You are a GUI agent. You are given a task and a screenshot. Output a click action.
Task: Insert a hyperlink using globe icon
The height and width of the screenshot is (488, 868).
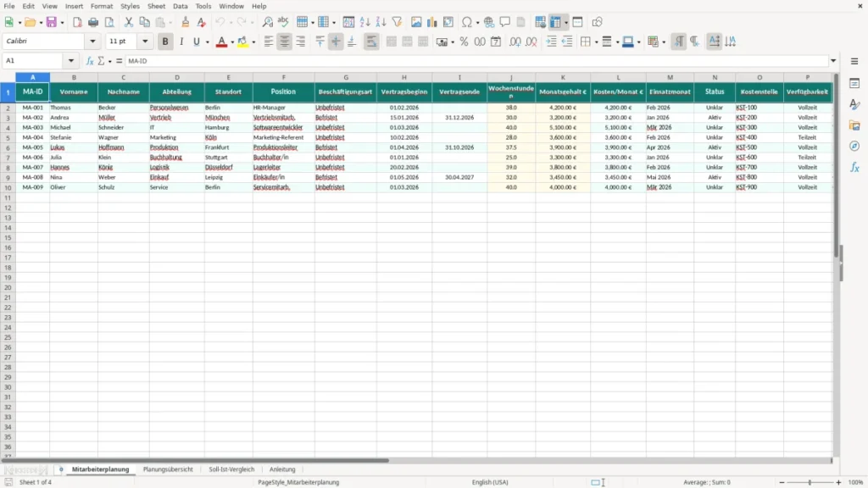(x=489, y=22)
